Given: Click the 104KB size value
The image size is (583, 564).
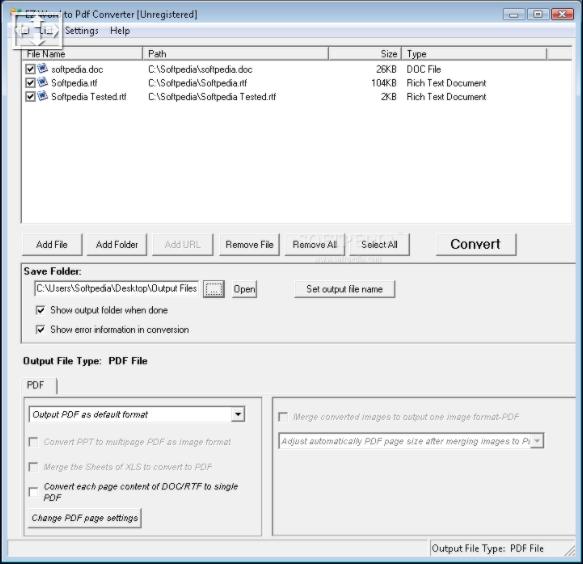Looking at the screenshot, I should [384, 83].
